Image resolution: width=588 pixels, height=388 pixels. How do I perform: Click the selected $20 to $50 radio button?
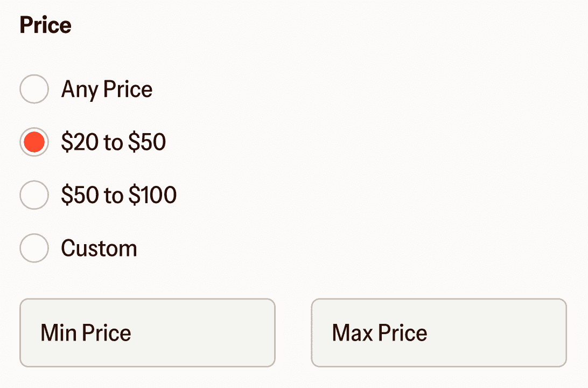coord(34,142)
